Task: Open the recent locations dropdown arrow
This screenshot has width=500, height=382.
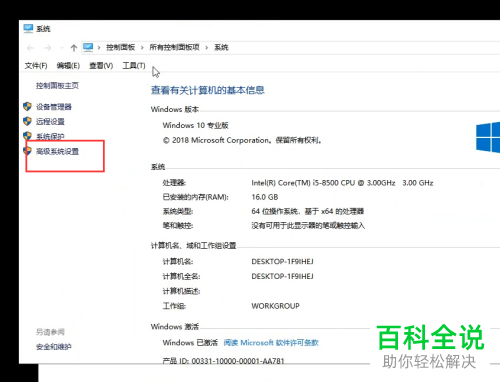Action: point(61,48)
